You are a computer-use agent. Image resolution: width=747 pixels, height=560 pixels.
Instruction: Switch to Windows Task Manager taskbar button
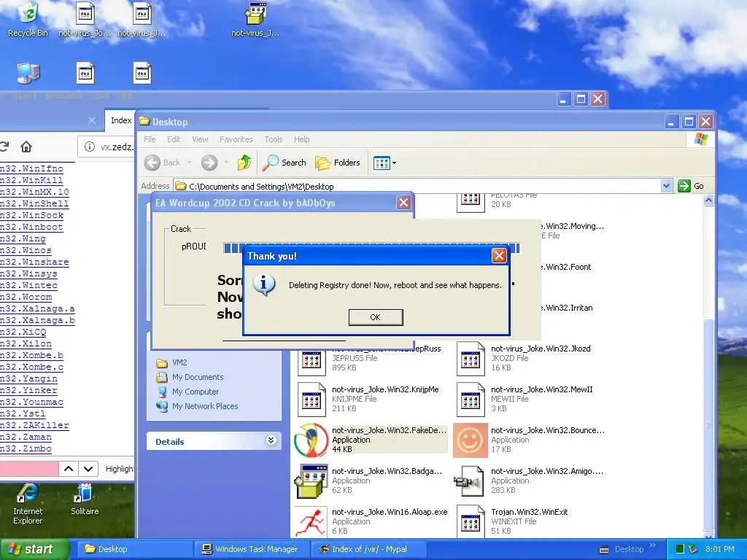[x=251, y=549]
